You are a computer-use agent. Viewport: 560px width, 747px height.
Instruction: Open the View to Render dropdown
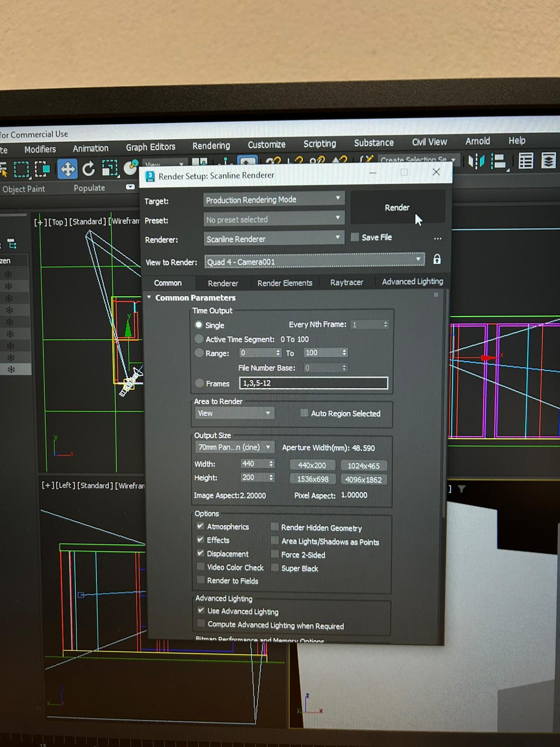pyautogui.click(x=315, y=261)
